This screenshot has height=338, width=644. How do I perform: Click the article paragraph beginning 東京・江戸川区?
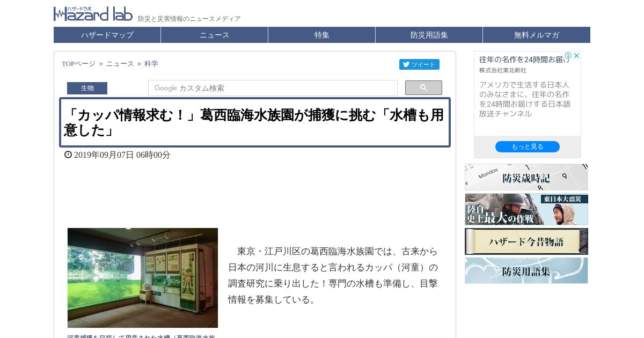[333, 275]
